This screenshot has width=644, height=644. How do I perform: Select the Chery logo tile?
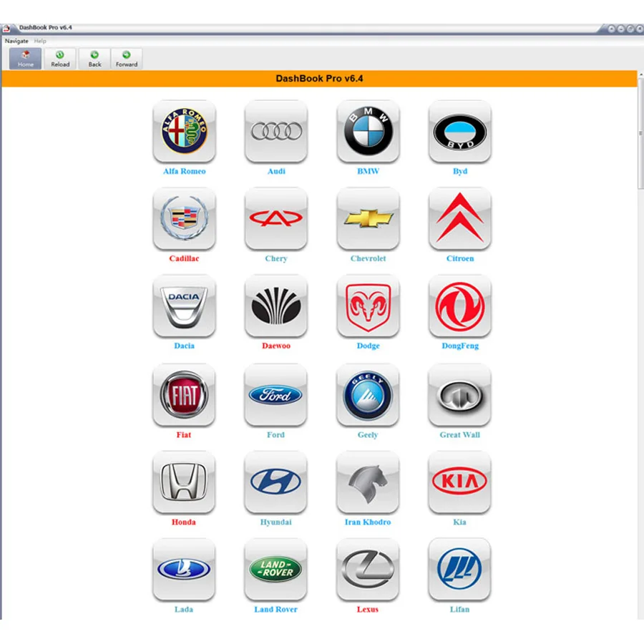tap(276, 218)
